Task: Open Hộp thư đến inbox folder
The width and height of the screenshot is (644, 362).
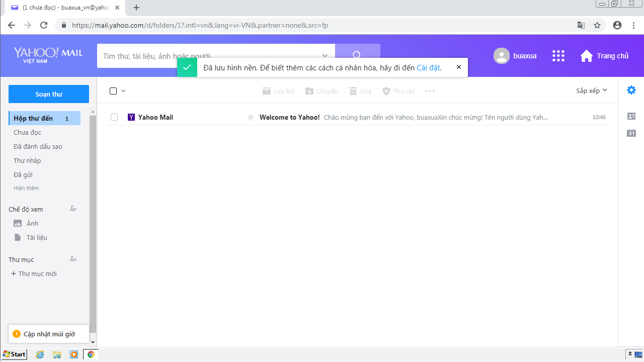Action: pos(45,118)
